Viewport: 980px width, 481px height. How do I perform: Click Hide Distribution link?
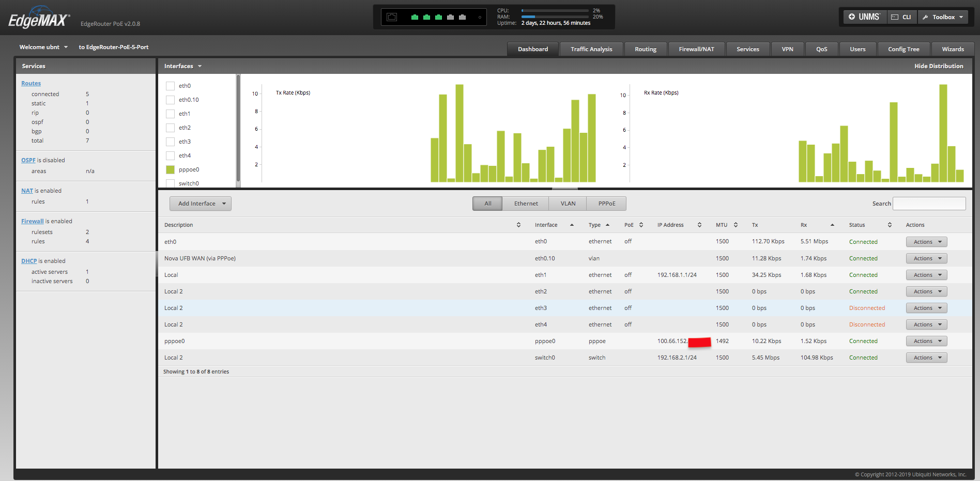click(939, 66)
